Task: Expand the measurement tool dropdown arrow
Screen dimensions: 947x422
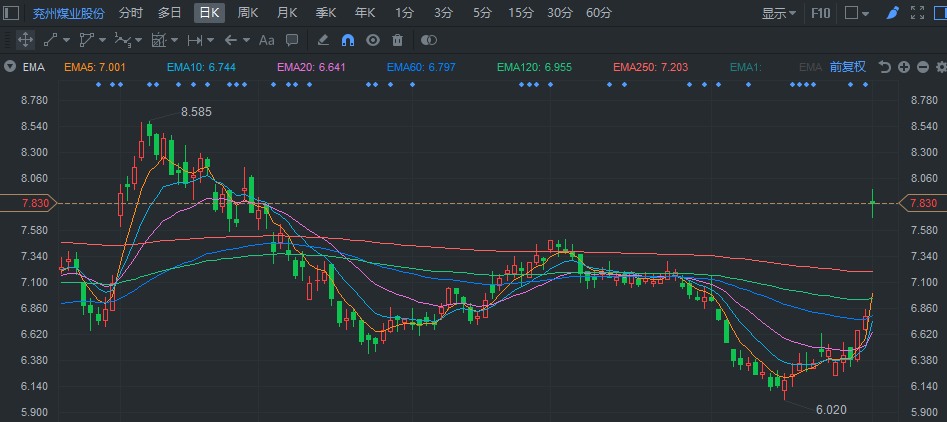Action: click(174, 40)
